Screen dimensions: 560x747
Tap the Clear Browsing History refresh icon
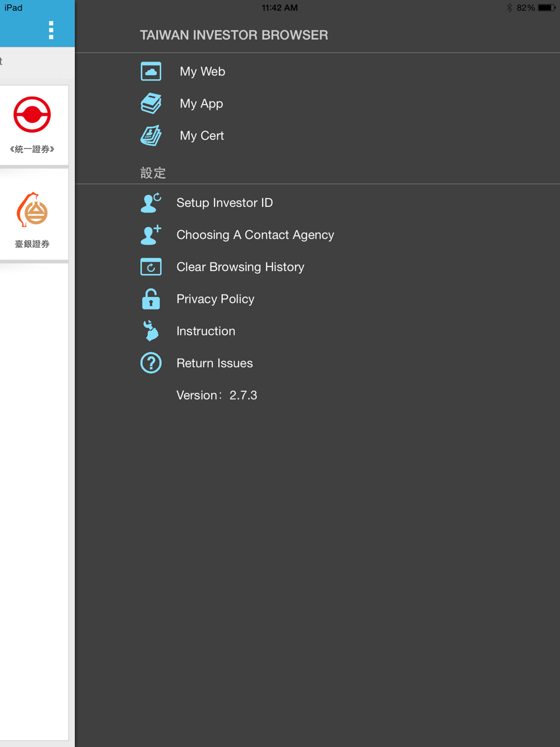point(151,267)
